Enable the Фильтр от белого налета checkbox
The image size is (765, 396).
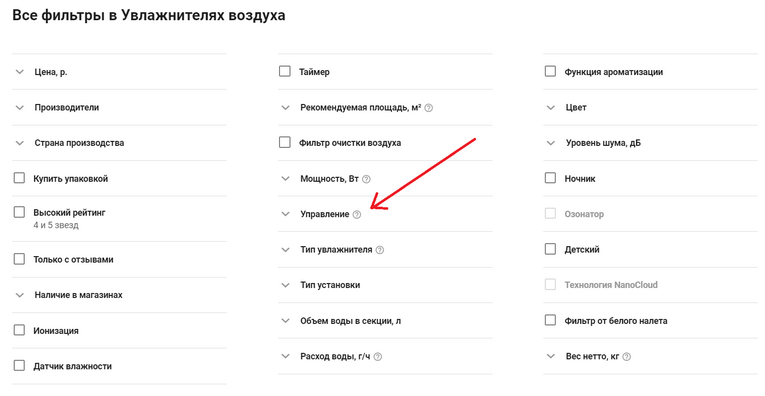point(550,320)
